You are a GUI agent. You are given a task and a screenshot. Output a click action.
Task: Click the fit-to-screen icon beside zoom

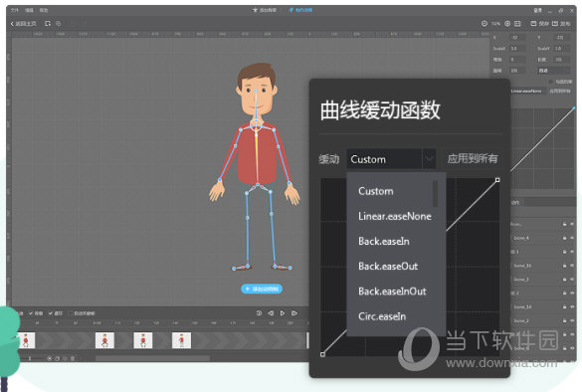517,24
